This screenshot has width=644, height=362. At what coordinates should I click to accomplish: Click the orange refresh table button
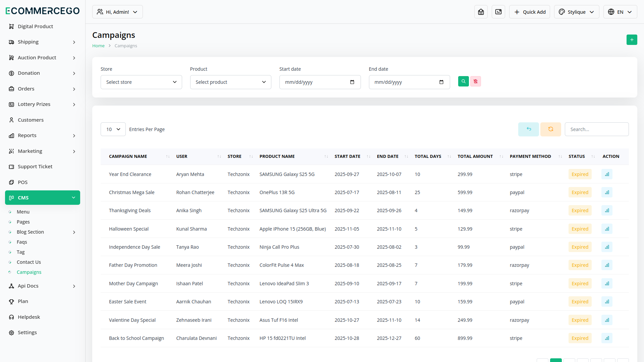551,129
